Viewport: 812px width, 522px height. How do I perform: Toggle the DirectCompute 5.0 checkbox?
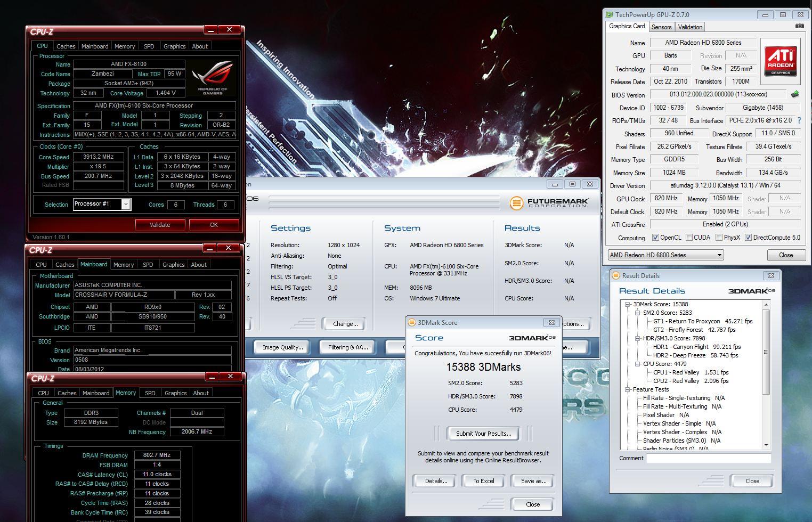[748, 238]
